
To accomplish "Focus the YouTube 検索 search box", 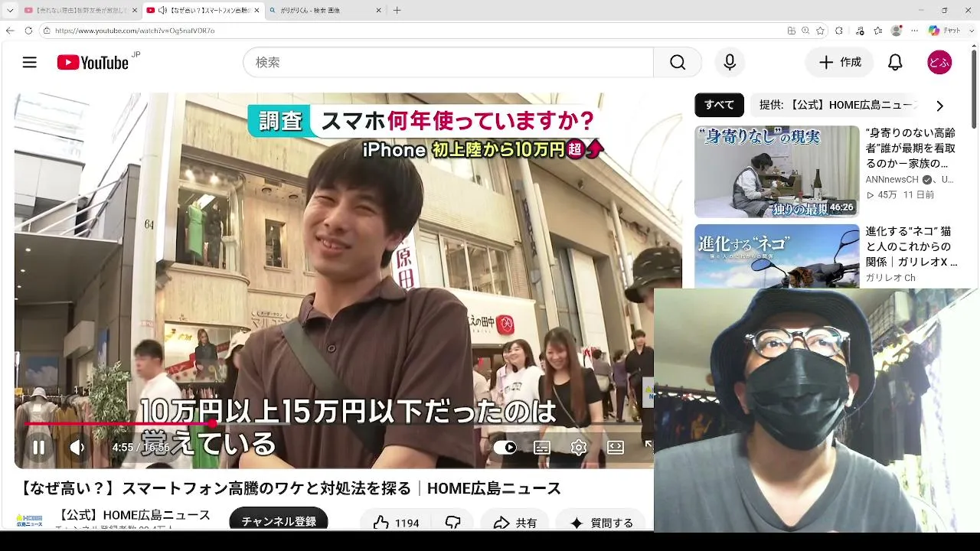I will (449, 63).
